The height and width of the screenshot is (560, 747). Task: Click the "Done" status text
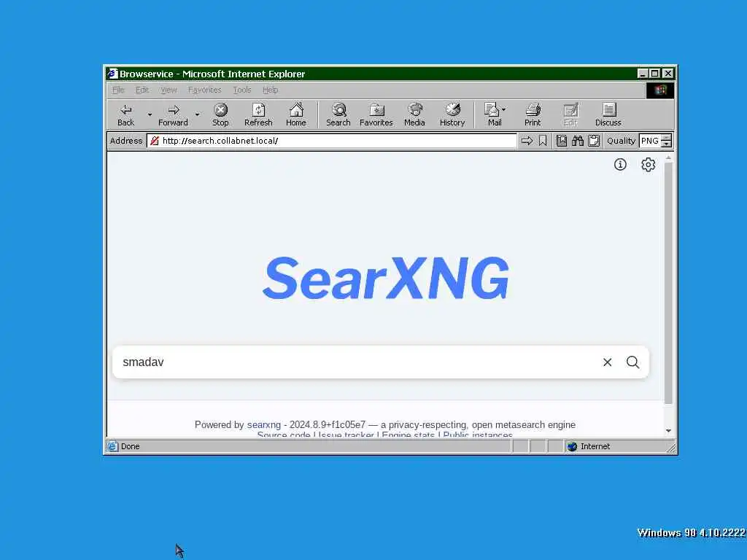tap(130, 446)
